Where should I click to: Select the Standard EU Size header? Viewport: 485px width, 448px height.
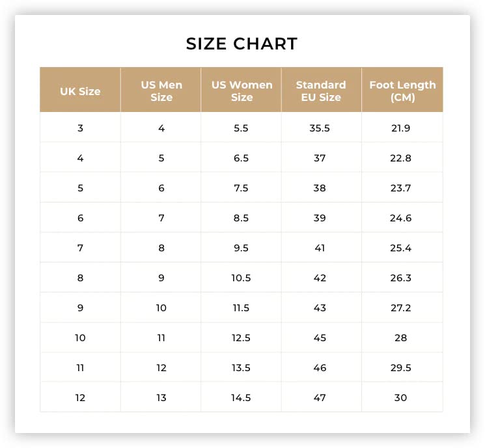click(322, 90)
